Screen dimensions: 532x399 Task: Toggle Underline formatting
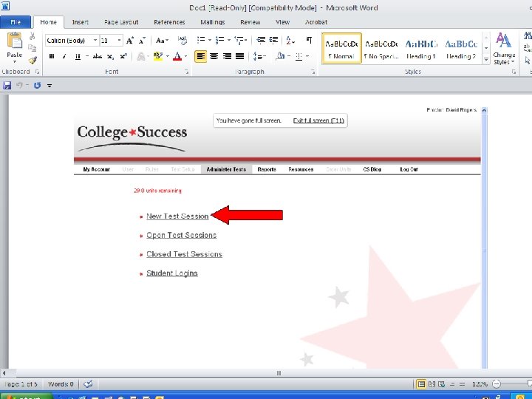click(x=78, y=56)
